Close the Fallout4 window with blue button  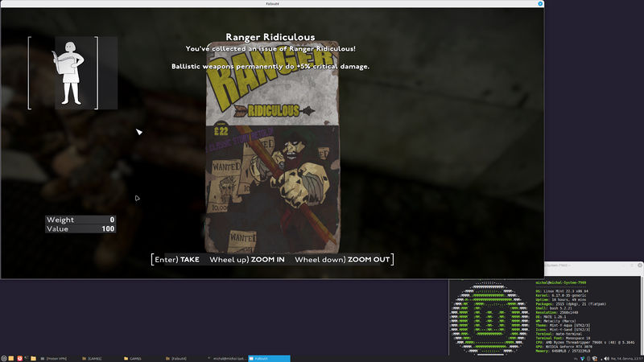point(540,3)
